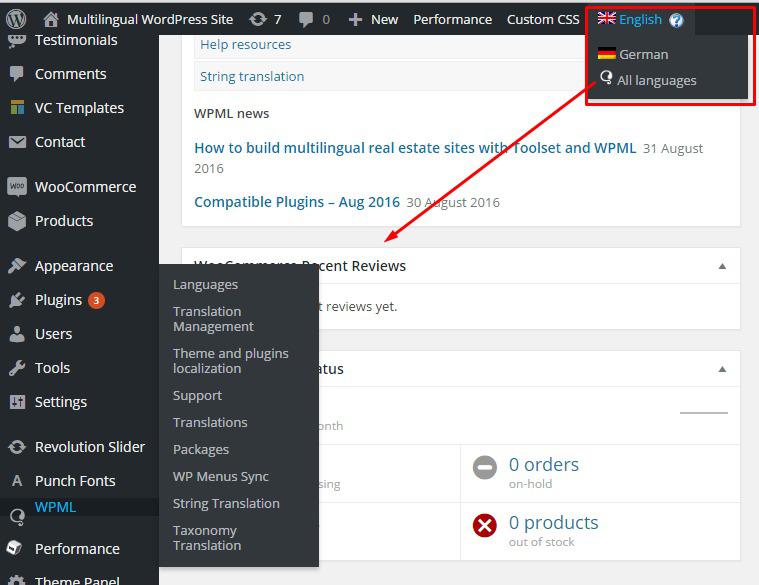The width and height of the screenshot is (759, 585).
Task: Choose All languages in language dropdown
Action: tap(656, 80)
